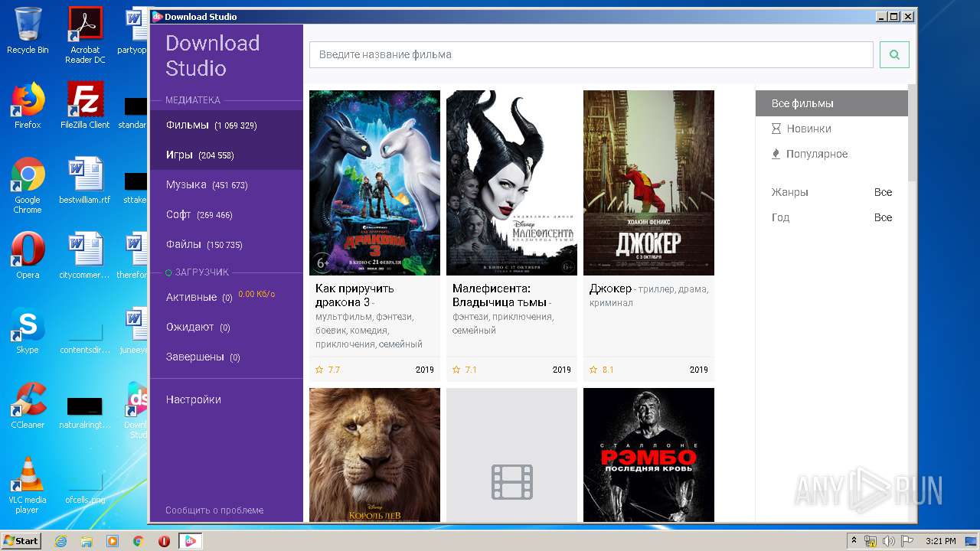Open the Opera desktop shortcut

pos(28,256)
